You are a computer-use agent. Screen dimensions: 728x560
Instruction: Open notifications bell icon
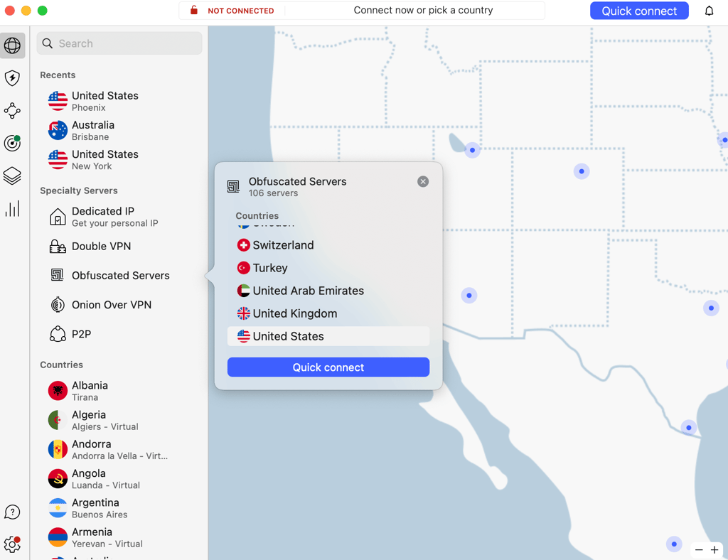[709, 11]
